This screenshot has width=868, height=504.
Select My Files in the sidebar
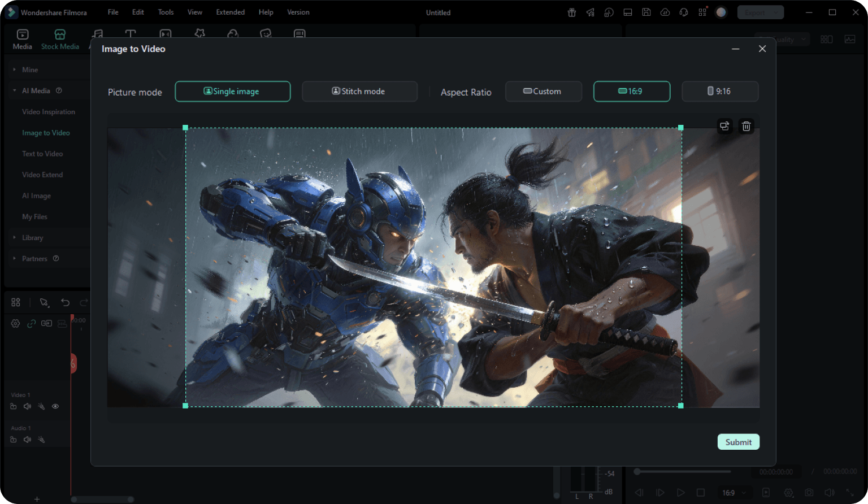click(x=34, y=216)
